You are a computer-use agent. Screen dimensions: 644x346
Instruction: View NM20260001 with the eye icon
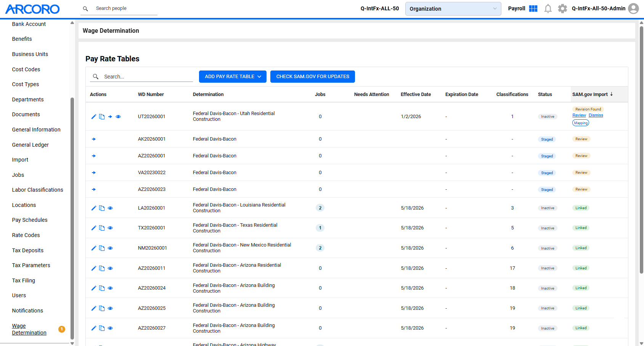tap(110, 248)
